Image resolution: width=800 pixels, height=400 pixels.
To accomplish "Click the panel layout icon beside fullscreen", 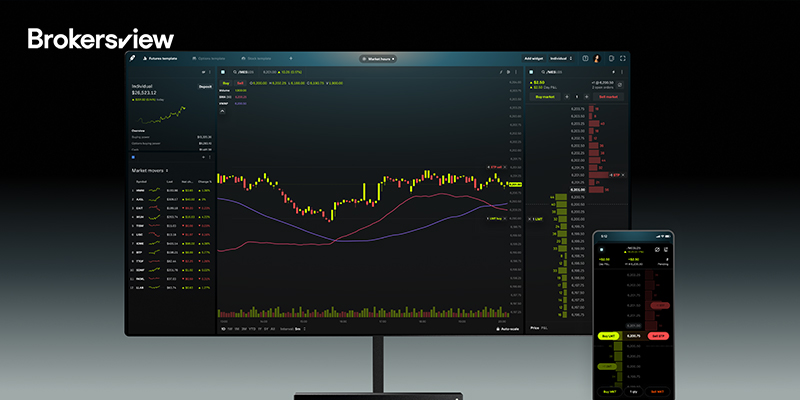I will point(611,59).
